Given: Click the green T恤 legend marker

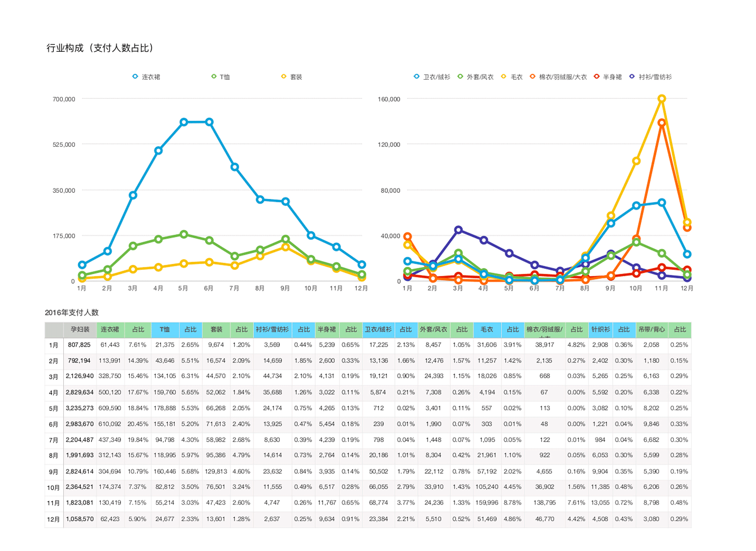Looking at the screenshot, I should [x=214, y=77].
